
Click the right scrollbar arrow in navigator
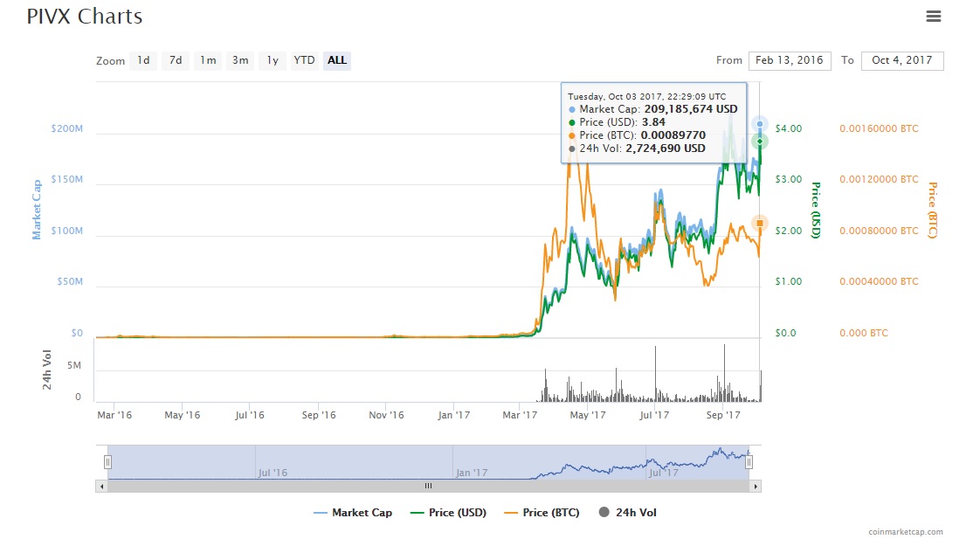click(755, 486)
